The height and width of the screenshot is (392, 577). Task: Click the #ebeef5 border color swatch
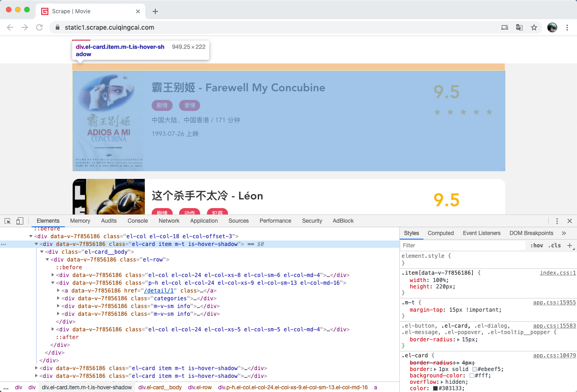point(475,369)
